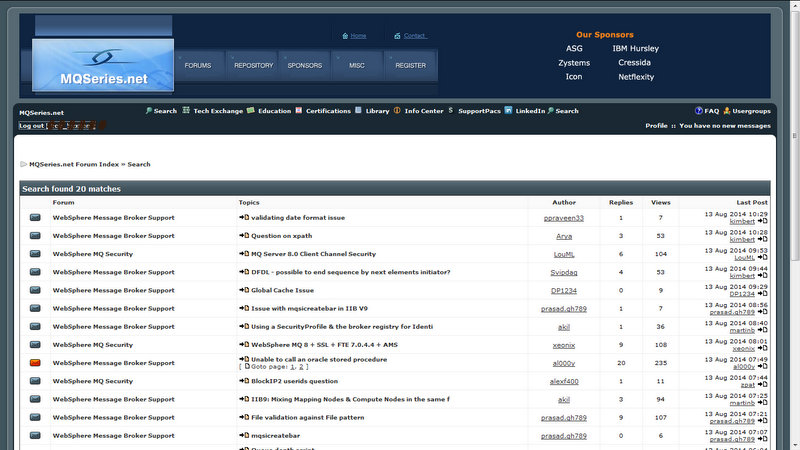
Task: Open the Home link in the header
Action: pos(358,36)
